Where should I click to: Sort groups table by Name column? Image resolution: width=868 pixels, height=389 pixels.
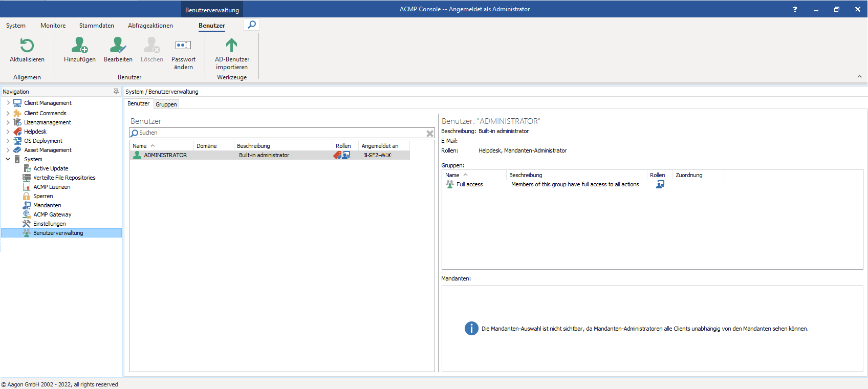point(474,175)
